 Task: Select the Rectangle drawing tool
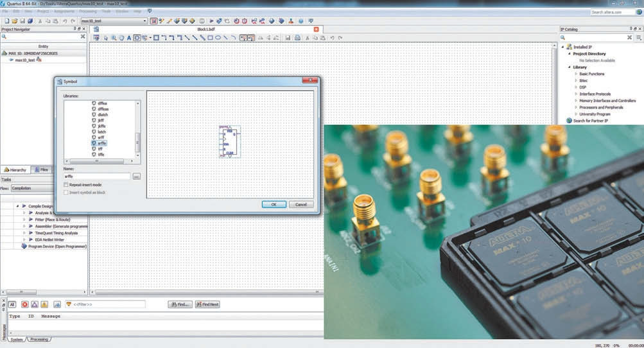coord(211,38)
